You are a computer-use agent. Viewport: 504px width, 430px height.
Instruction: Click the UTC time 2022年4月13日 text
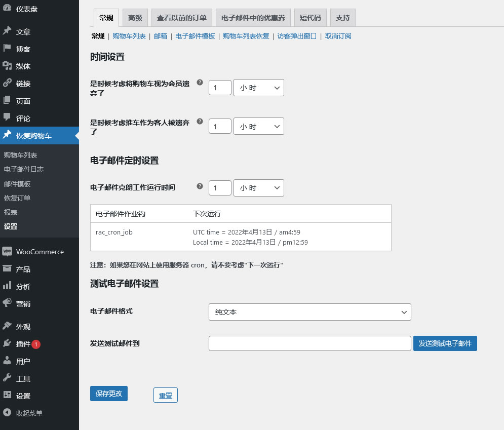[x=247, y=232]
